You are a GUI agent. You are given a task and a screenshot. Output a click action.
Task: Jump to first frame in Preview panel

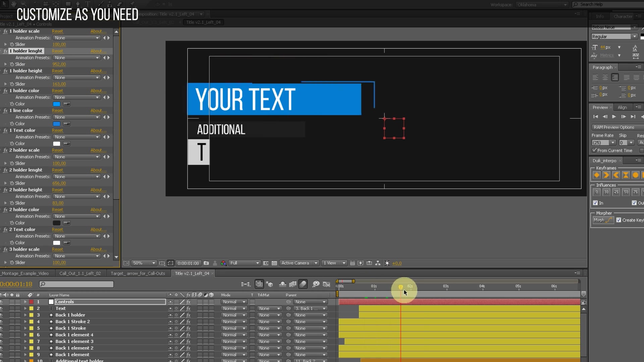(x=596, y=117)
